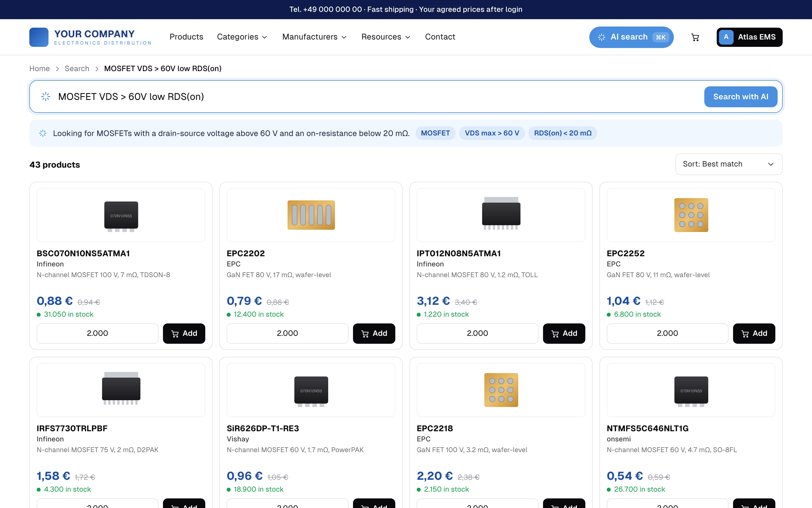Click the '43 products' result count

(55, 165)
